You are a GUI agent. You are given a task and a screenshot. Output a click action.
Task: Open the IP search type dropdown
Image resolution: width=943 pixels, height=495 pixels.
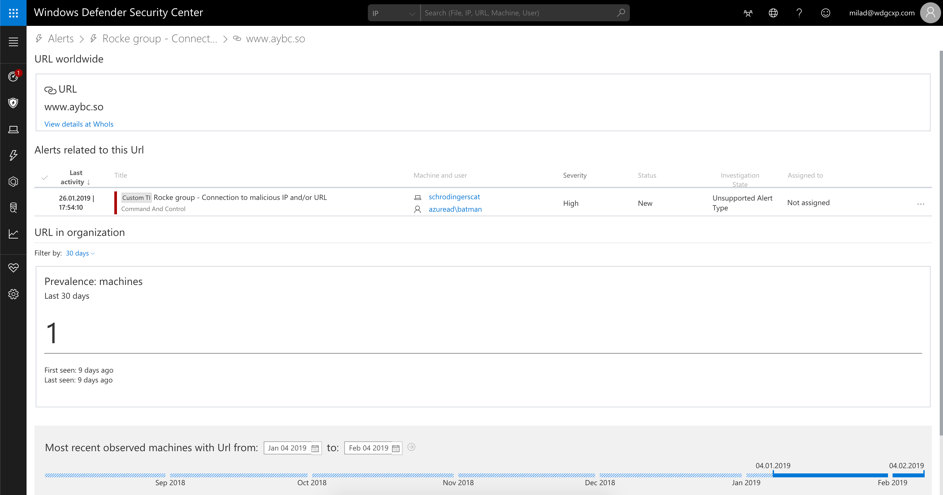(x=393, y=13)
